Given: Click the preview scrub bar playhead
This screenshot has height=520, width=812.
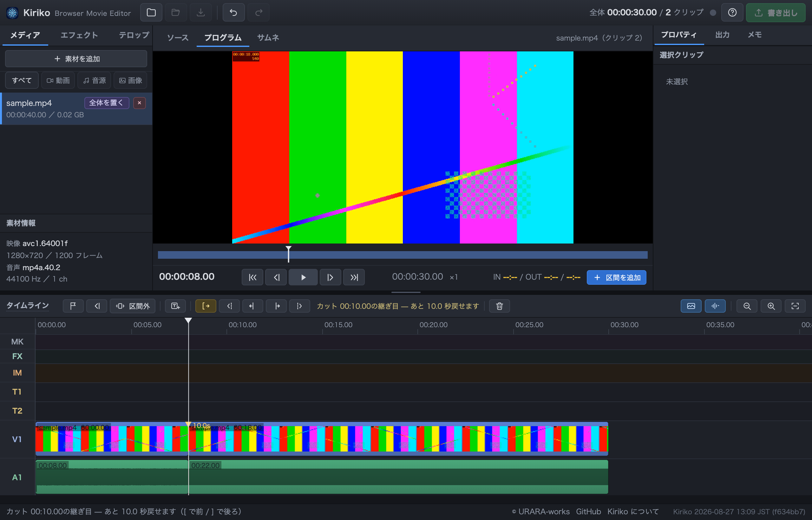Looking at the screenshot, I should coord(288,254).
